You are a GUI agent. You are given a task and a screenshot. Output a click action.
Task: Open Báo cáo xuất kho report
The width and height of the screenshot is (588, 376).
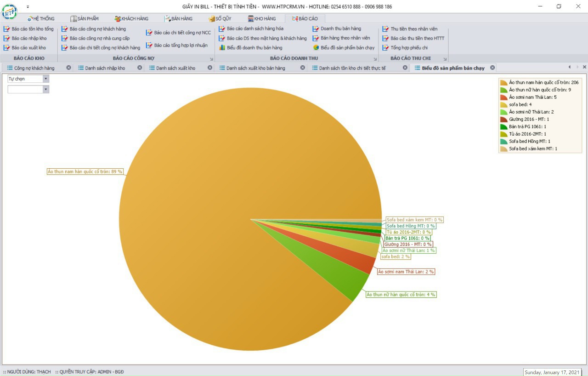(24, 48)
